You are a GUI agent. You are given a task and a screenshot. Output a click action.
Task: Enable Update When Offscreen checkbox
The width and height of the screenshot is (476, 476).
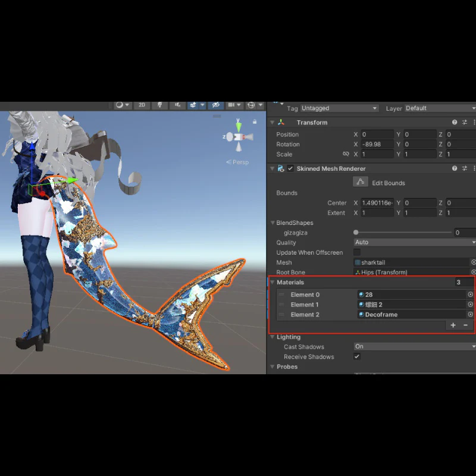(x=356, y=252)
